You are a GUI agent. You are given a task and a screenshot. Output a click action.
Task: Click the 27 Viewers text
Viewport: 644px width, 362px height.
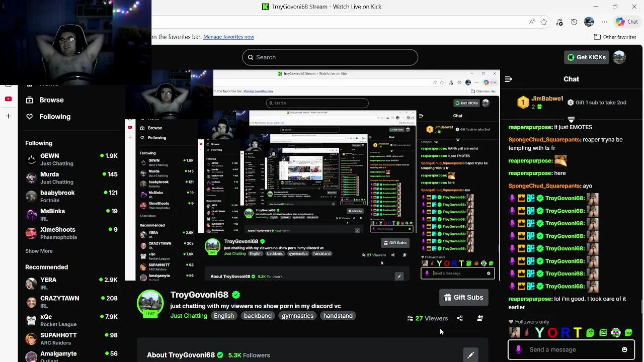(x=432, y=318)
